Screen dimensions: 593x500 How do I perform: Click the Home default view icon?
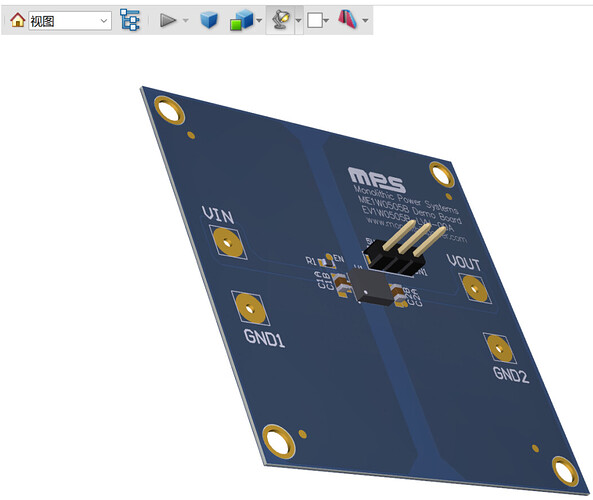(17, 20)
